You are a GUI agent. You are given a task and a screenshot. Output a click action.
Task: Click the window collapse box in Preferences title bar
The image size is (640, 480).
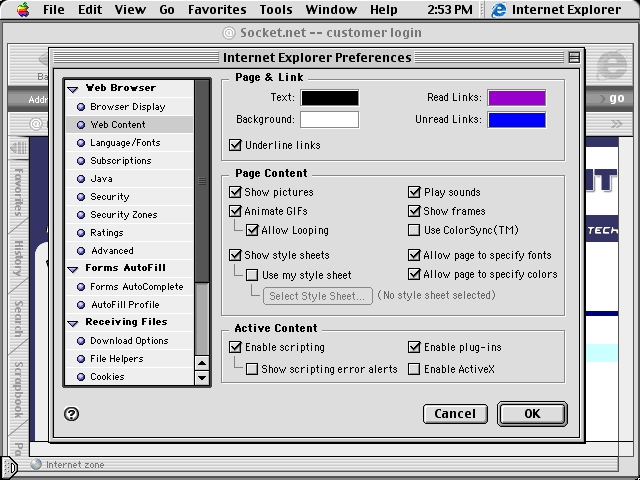tap(574, 58)
